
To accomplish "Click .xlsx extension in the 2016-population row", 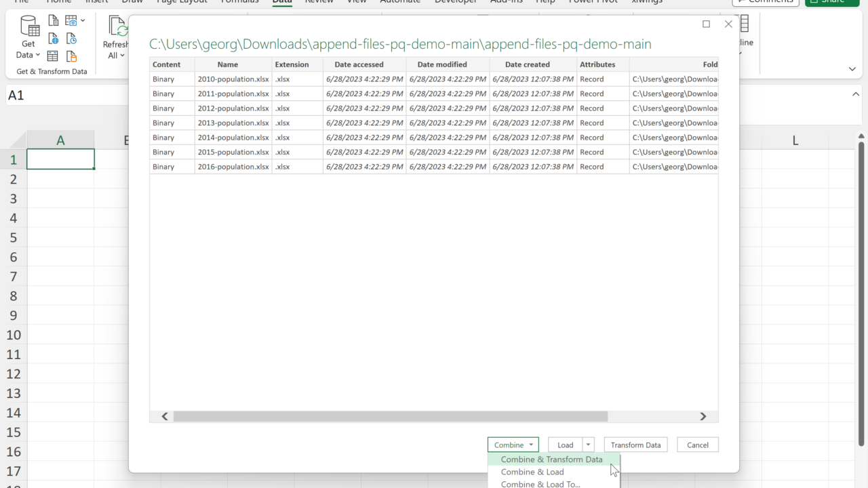I will (282, 167).
